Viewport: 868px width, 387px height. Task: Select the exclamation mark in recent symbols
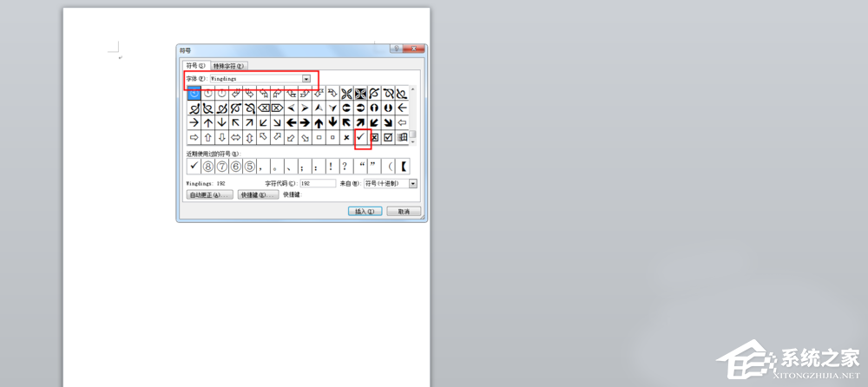[331, 166]
